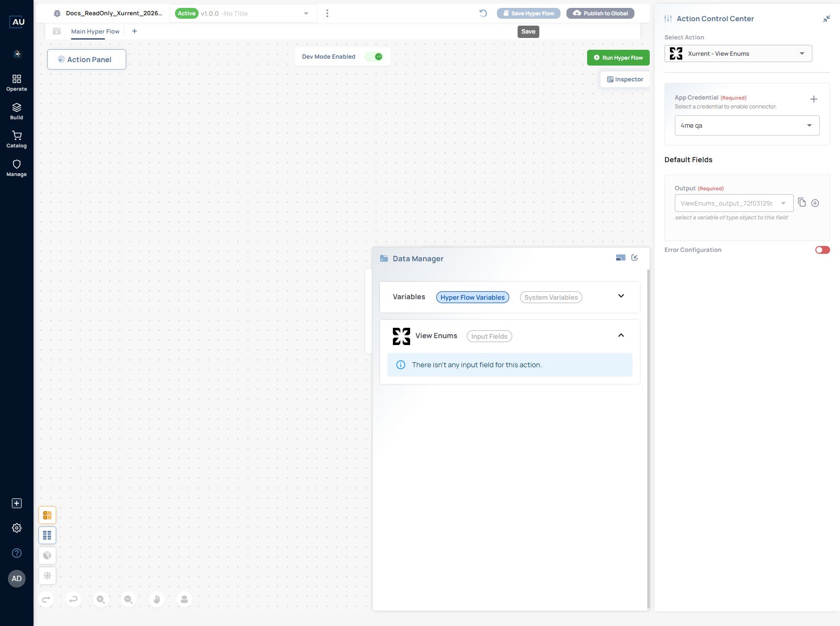Click the Run Hyper Flow button

click(618, 58)
